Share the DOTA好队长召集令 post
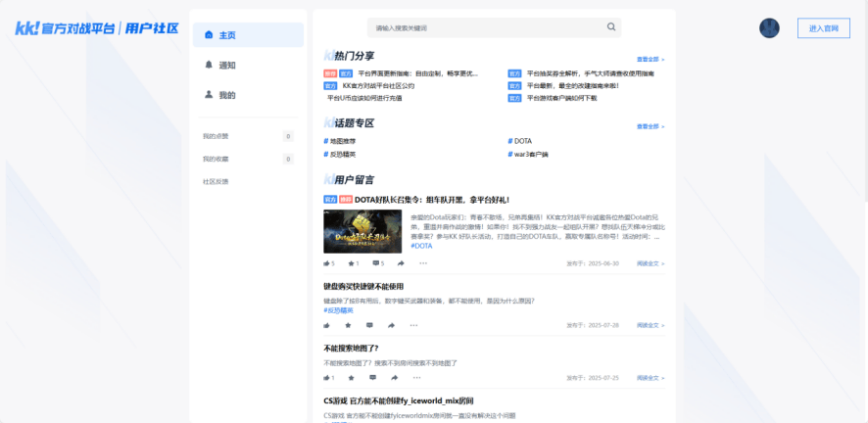 (401, 263)
